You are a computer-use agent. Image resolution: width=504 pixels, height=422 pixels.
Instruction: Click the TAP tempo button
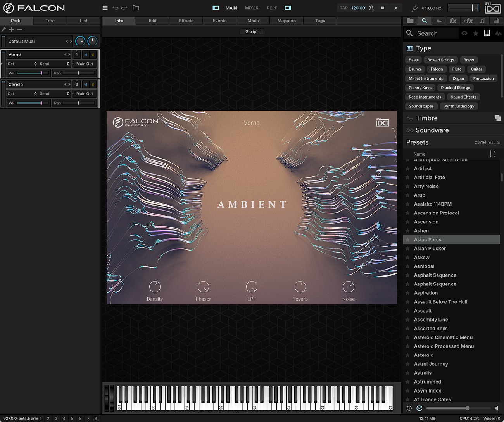[343, 8]
